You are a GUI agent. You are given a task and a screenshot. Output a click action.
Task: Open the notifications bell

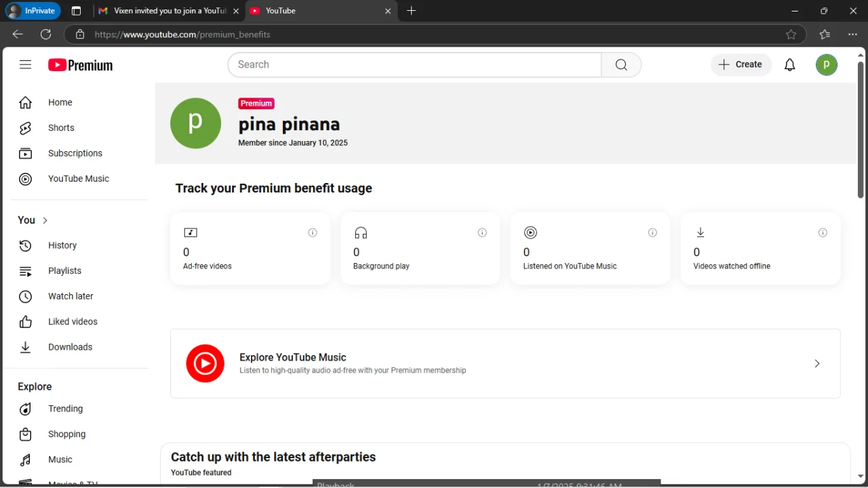tap(790, 64)
